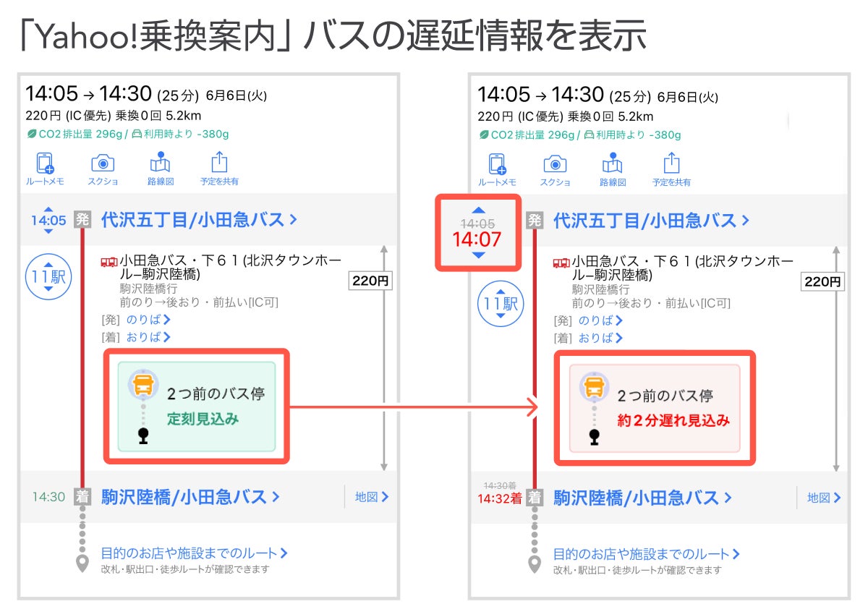Tap orange bus icon in 約2分遅れ見込み card
The image size is (868, 604).
(x=595, y=386)
